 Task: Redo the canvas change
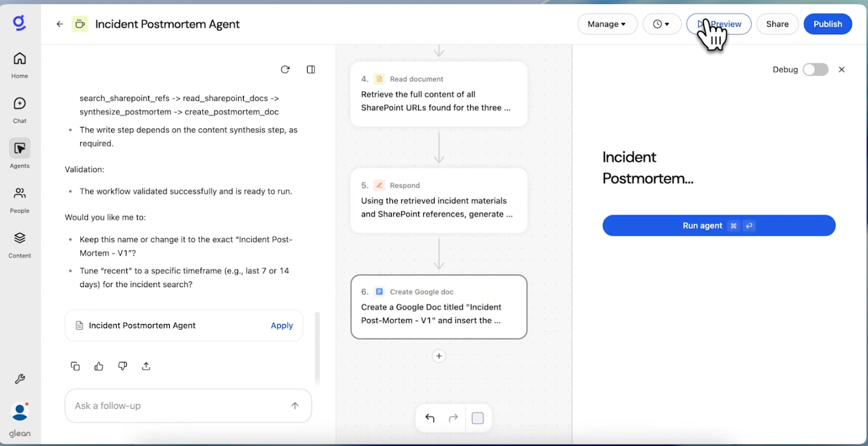(x=454, y=418)
